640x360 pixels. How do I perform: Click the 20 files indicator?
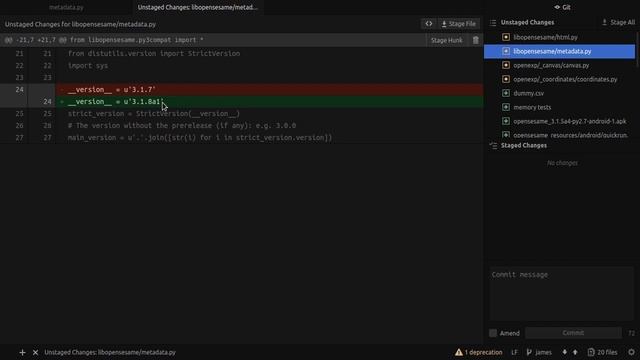click(x=602, y=352)
